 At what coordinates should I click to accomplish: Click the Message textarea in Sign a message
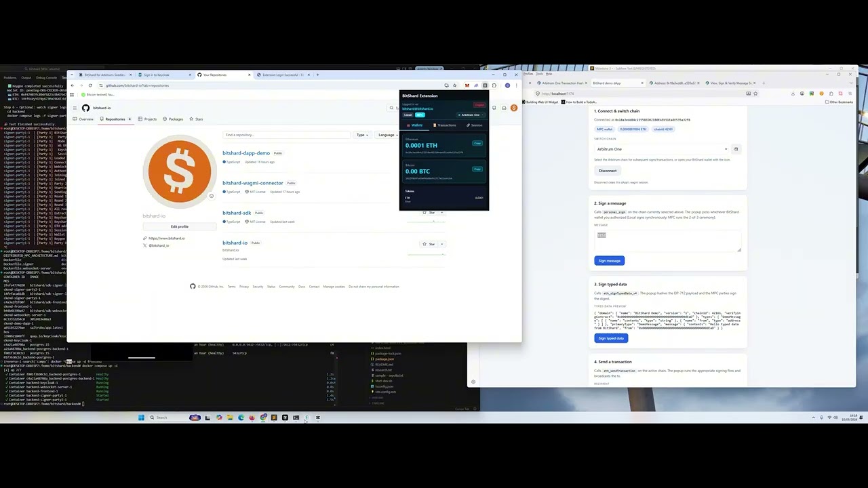pyautogui.click(x=667, y=241)
